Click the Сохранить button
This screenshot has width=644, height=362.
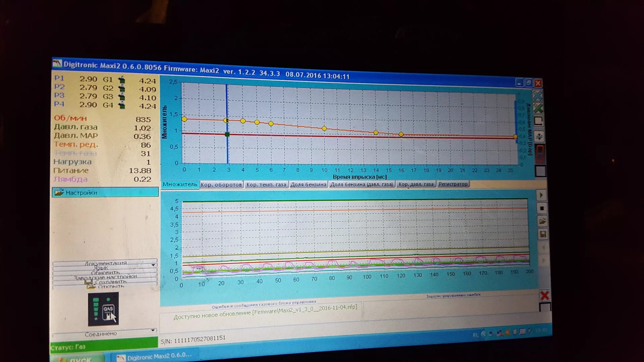click(x=105, y=282)
